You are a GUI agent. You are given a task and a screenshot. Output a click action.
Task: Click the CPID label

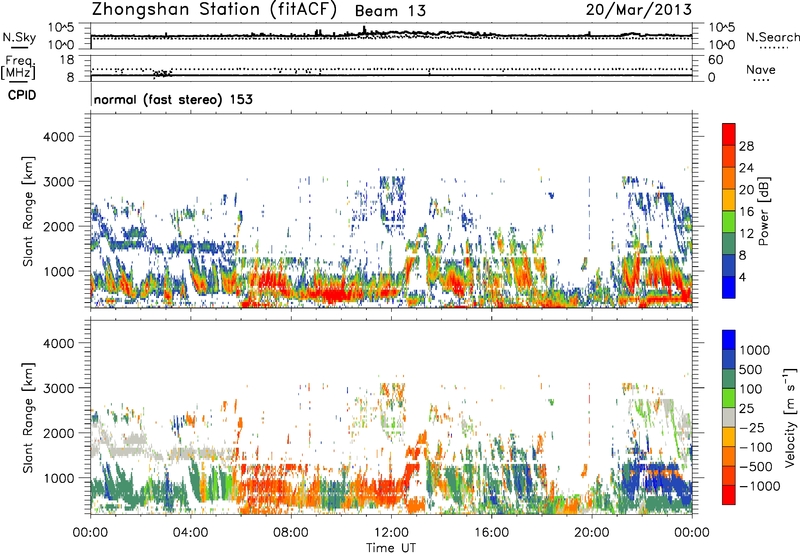22,95
